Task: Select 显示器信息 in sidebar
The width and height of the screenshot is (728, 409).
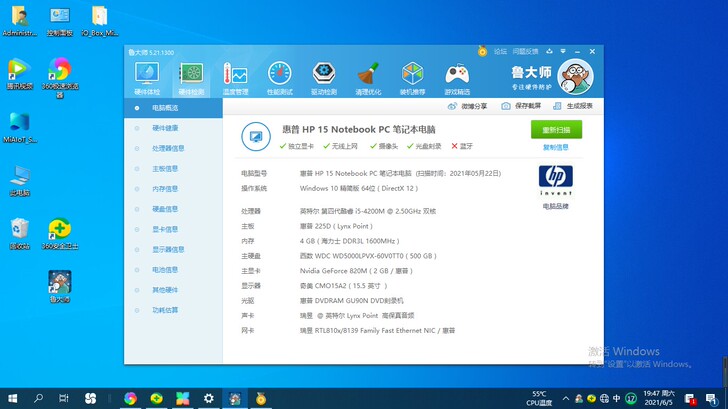Action: point(173,249)
